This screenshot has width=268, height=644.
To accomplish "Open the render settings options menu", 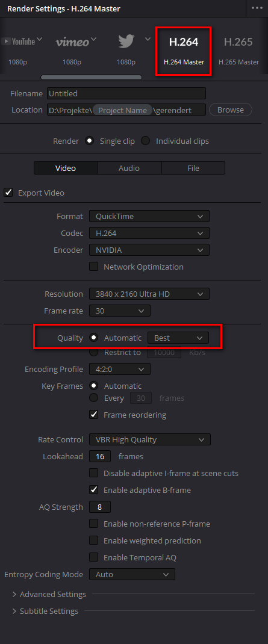I will point(257,8).
